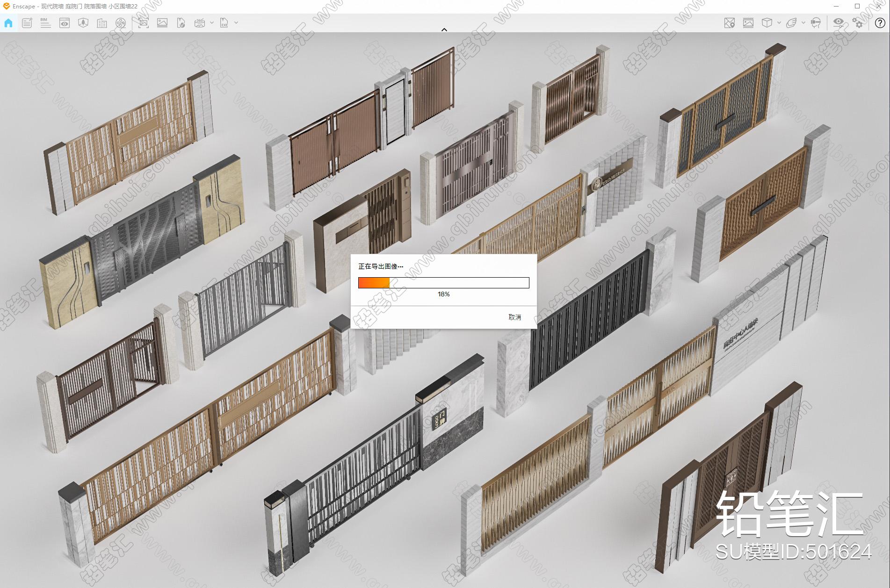Image resolution: width=890 pixels, height=588 pixels.
Task: Open the view management window icon
Action: click(x=65, y=22)
